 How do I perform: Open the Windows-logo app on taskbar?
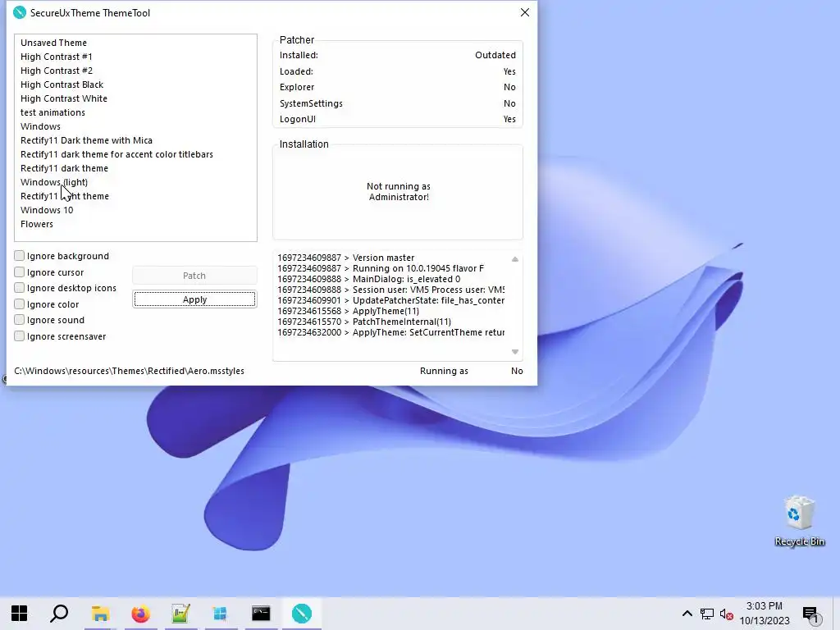[221, 614]
